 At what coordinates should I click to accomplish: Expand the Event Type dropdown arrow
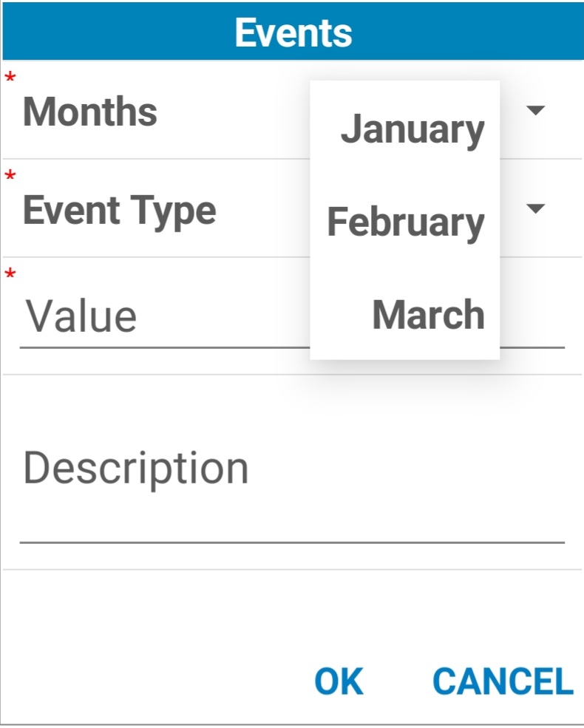pyautogui.click(x=534, y=208)
